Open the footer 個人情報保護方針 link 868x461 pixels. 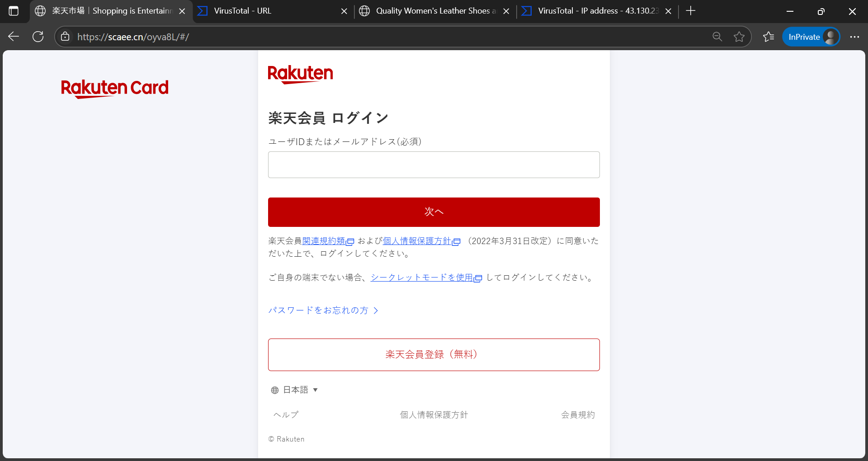click(x=434, y=414)
